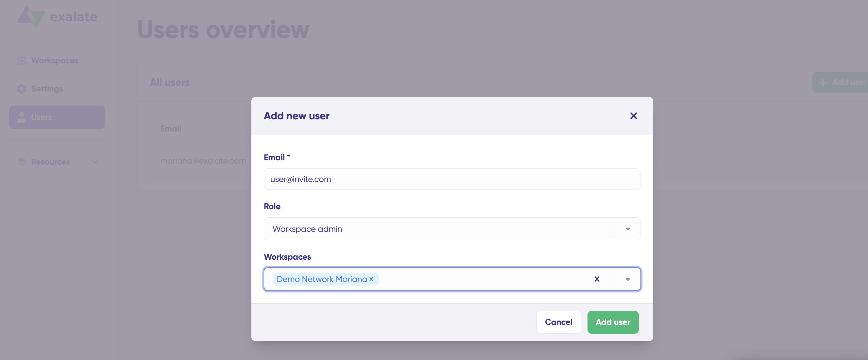Open the Role dropdown arrow

point(627,229)
